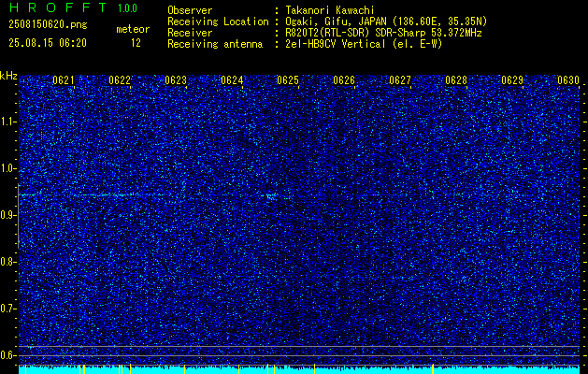This screenshot has width=588, height=374.
Task: Click the 0628 time label
Action: [x=456, y=80]
